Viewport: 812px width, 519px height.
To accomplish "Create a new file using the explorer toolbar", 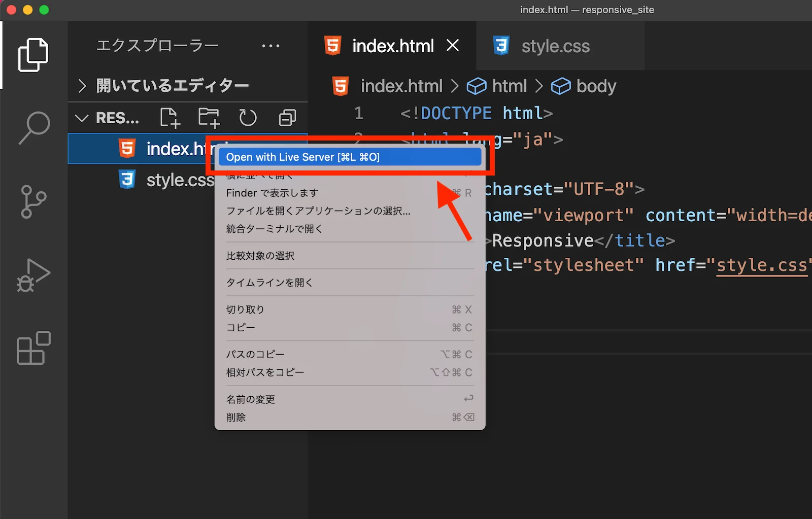I will coord(170,118).
